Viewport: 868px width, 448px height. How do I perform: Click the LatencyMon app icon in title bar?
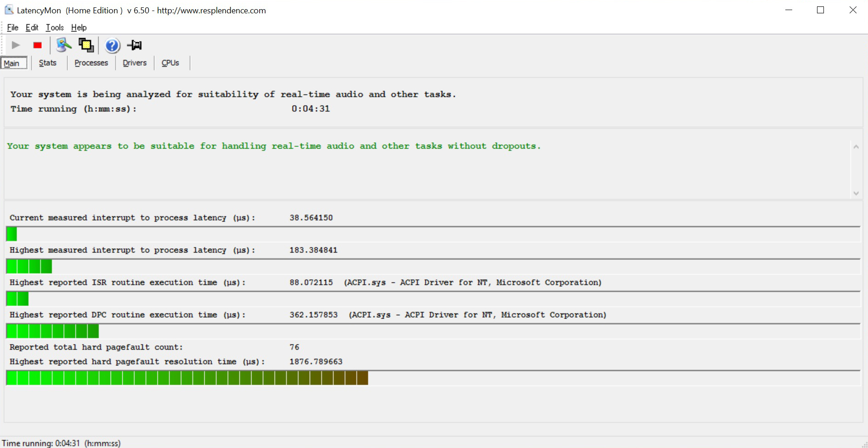click(x=9, y=10)
